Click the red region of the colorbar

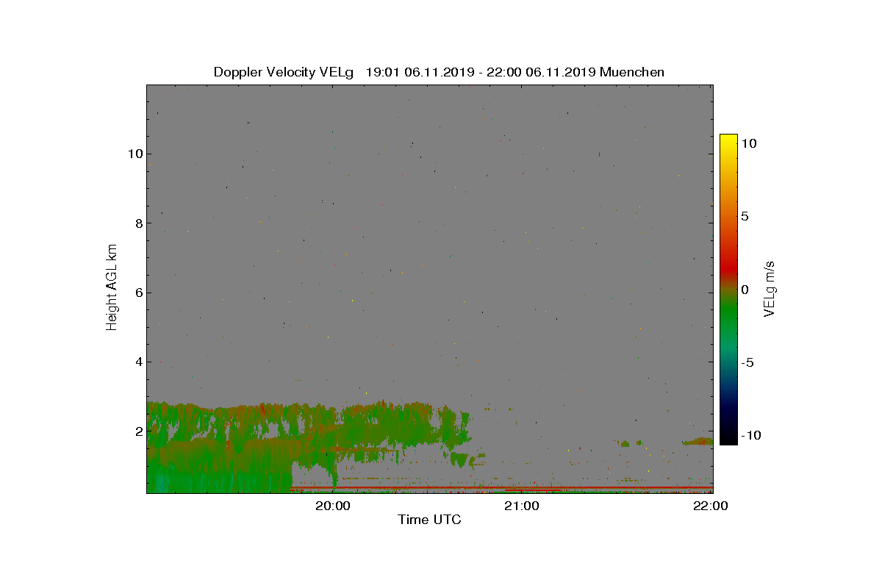click(x=728, y=268)
